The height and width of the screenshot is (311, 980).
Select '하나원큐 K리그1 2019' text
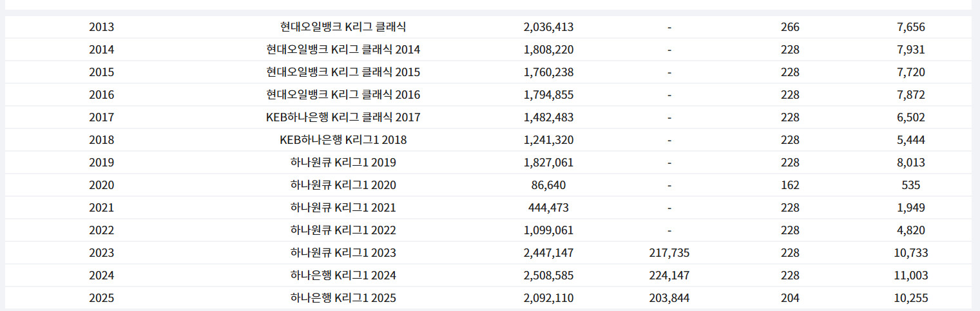click(x=343, y=163)
